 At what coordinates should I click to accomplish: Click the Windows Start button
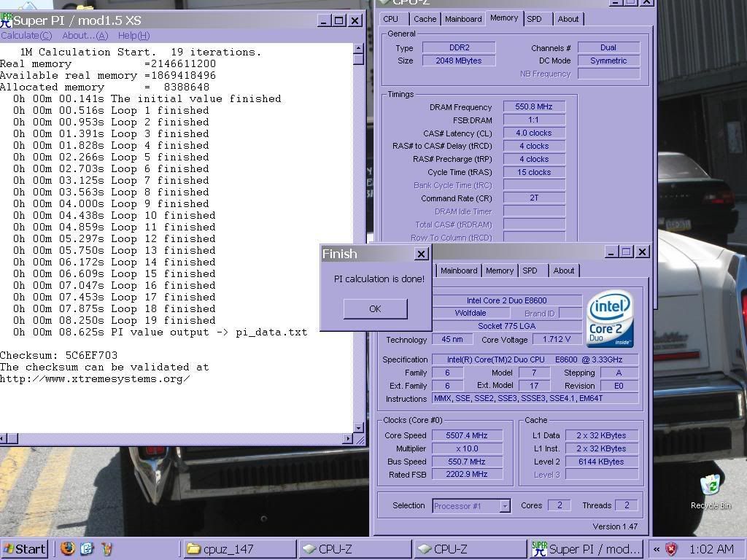click(24, 548)
